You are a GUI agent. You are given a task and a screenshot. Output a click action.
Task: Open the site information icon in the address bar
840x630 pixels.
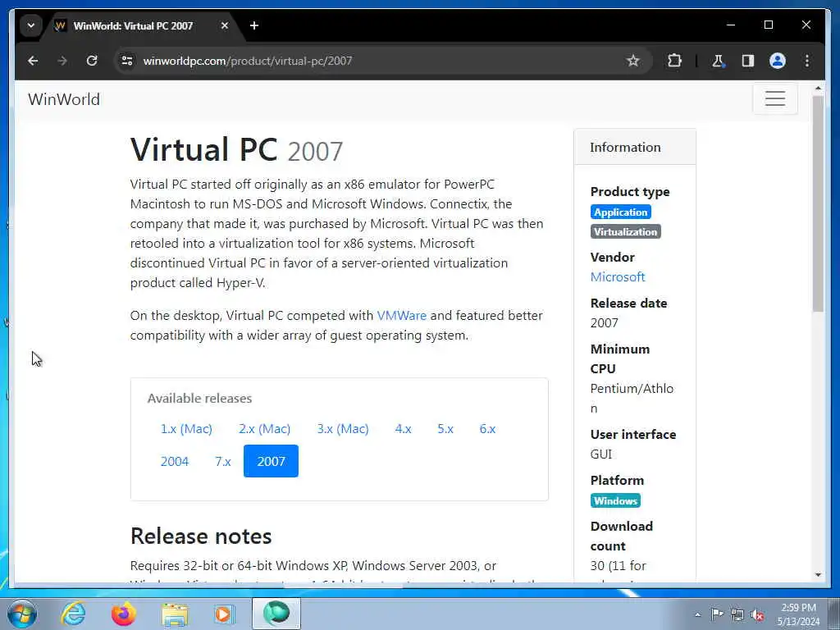127,61
